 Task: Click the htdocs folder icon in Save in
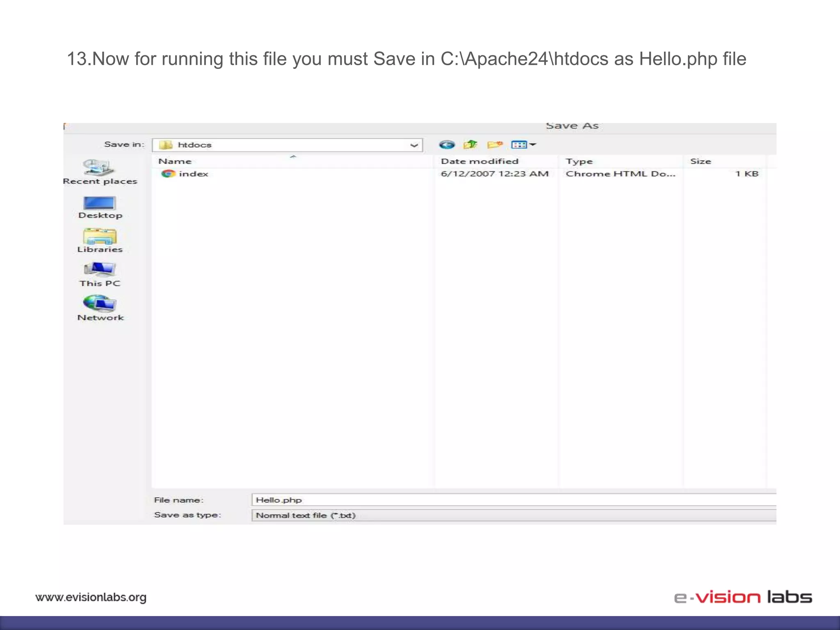pyautogui.click(x=166, y=145)
